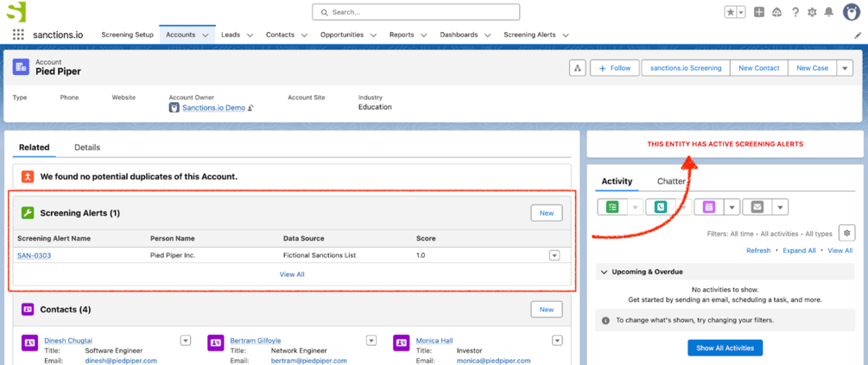Open the Leads tab dropdown chevron
Image resolution: width=868 pixels, height=365 pixels.
click(x=250, y=35)
